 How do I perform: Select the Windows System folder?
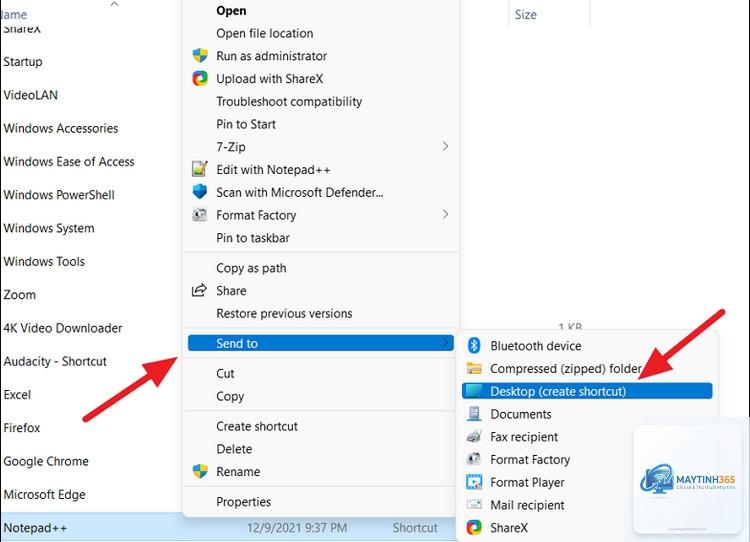coord(48,228)
